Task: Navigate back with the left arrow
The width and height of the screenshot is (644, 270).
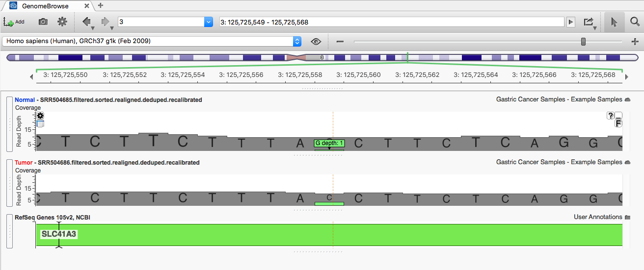Action: 87,22
